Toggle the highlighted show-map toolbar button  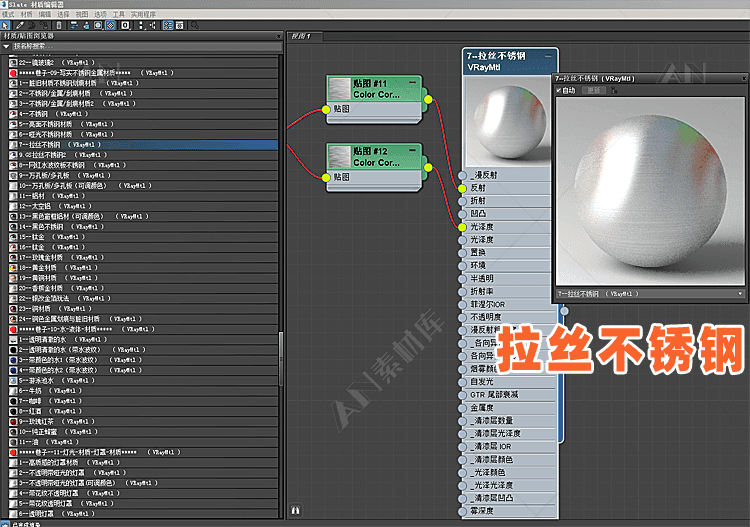click(x=109, y=24)
